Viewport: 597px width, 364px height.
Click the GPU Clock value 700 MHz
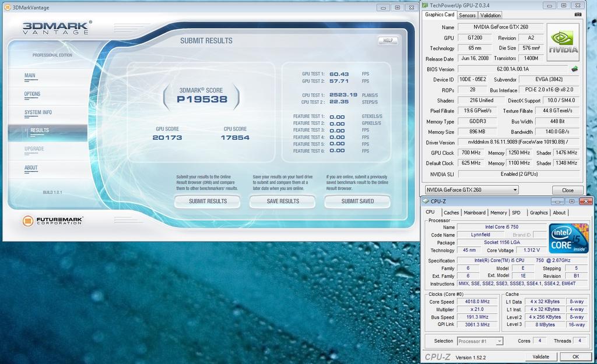pyautogui.click(x=471, y=153)
